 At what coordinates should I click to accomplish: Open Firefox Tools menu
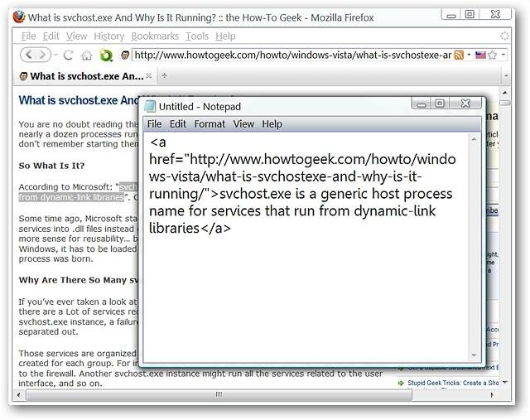click(197, 36)
